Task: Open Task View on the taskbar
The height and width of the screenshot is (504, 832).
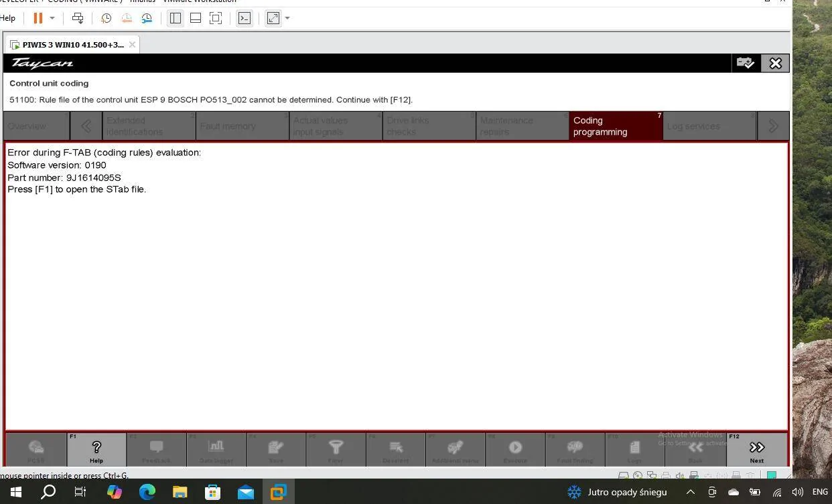Action: pyautogui.click(x=80, y=492)
